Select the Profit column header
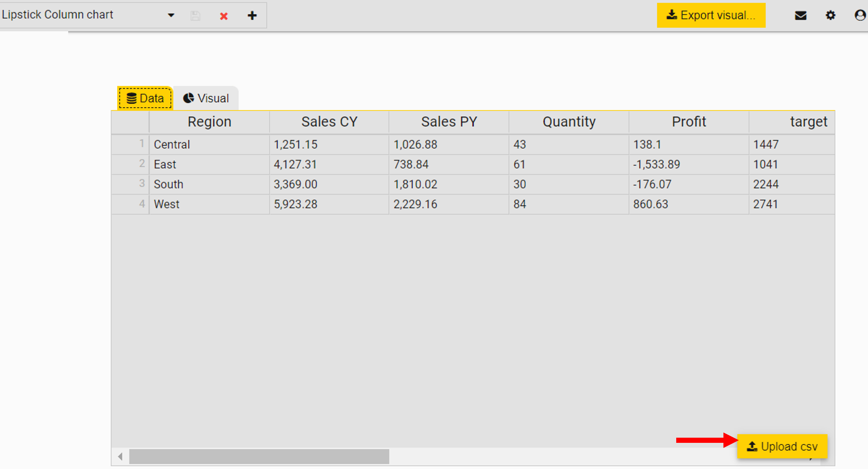 click(689, 122)
